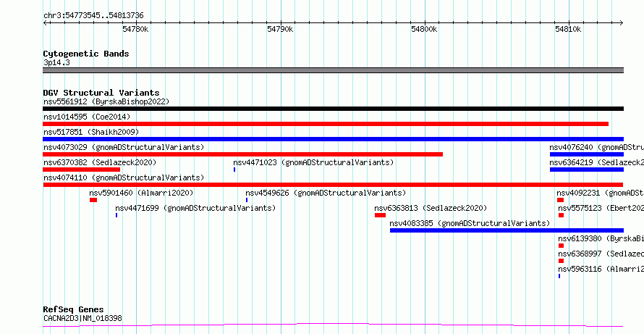Click the blue bar under nsv4076240
Viewport: 644px width, 334px height.
(x=587, y=154)
